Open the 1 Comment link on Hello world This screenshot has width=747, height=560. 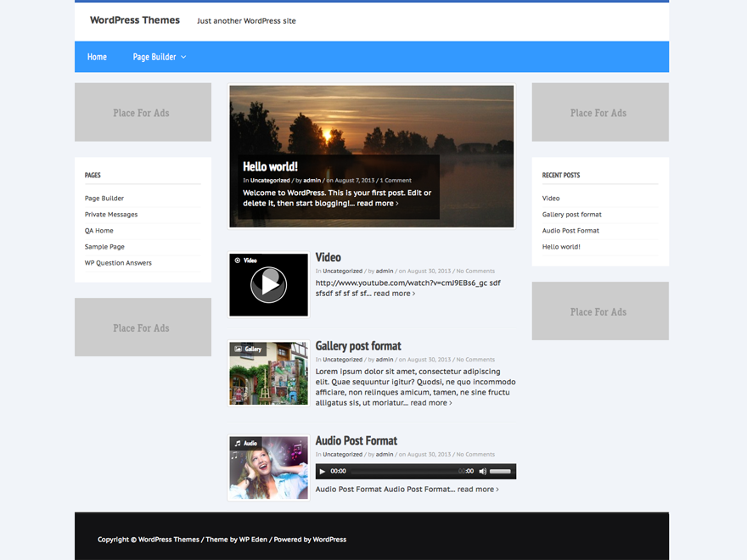(x=396, y=181)
